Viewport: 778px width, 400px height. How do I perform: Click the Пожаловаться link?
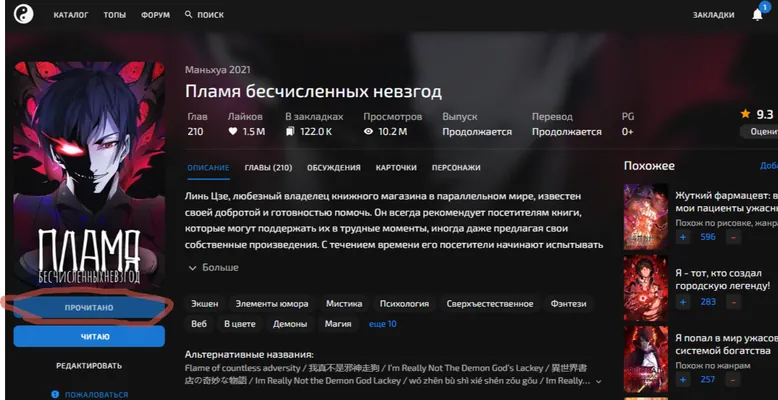pyautogui.click(x=96, y=395)
